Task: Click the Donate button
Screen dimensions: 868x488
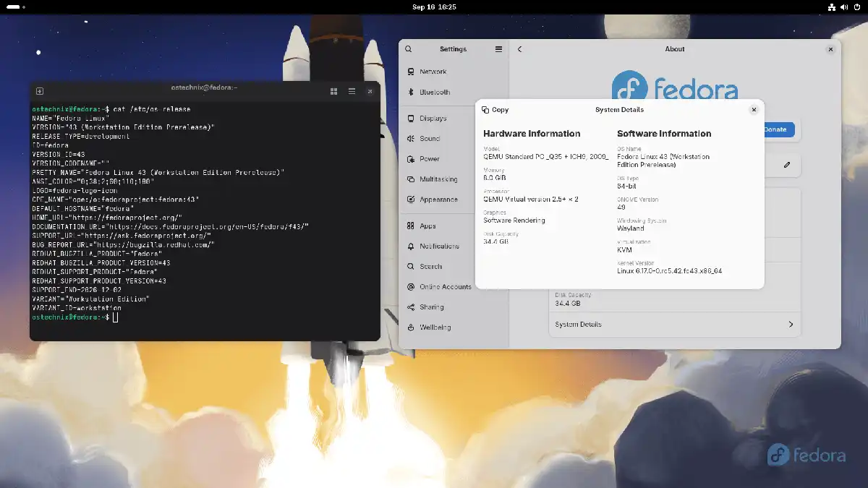Action: click(x=776, y=130)
